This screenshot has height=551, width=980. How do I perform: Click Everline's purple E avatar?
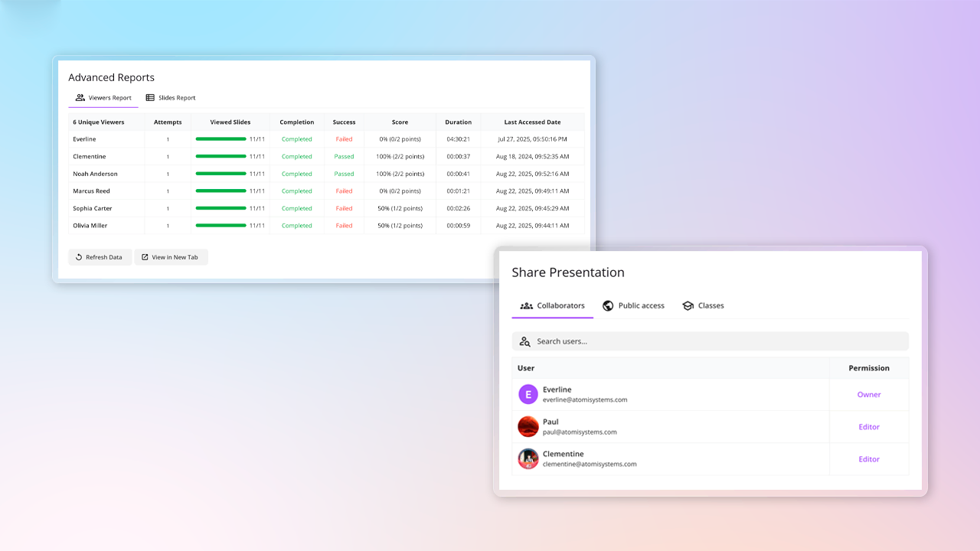click(528, 394)
